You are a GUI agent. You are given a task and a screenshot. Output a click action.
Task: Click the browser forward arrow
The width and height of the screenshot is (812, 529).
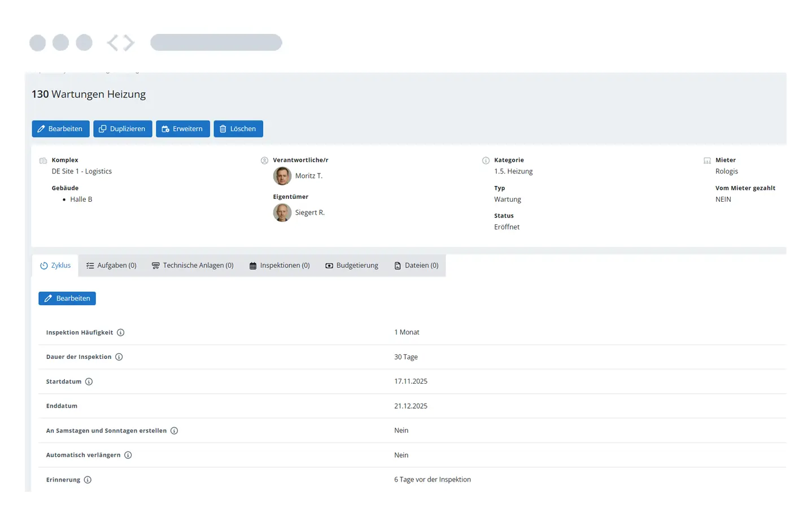pos(129,43)
